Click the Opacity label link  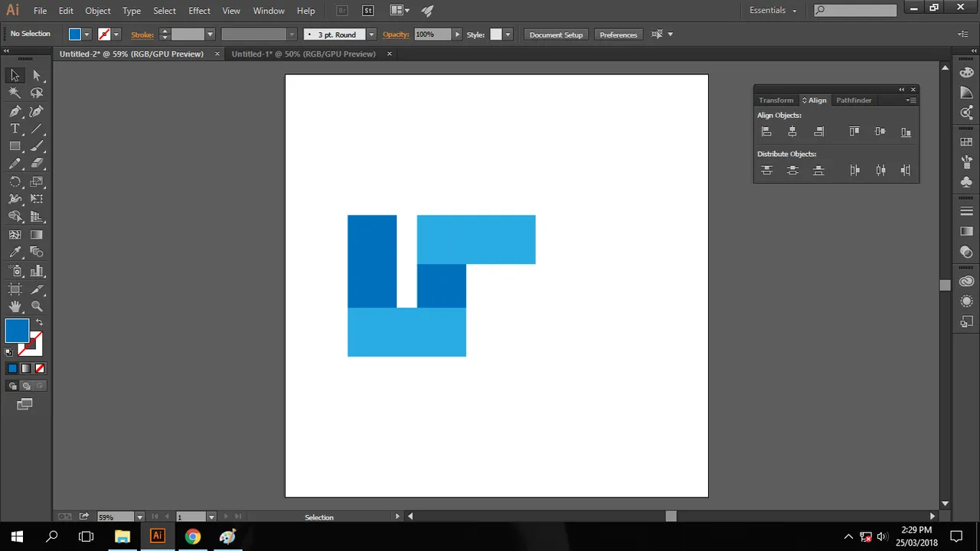click(396, 34)
